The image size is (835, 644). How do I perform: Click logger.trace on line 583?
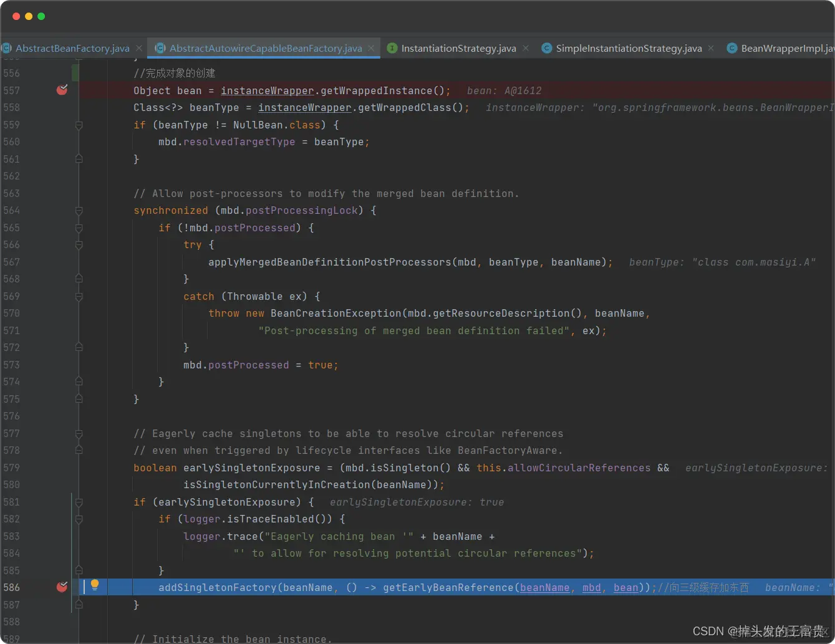coord(220,536)
